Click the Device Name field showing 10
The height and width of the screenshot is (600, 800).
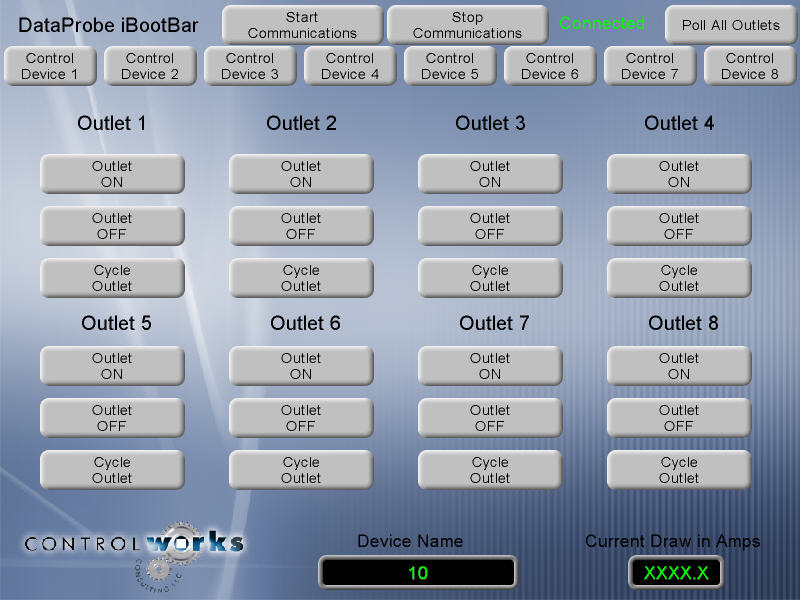(x=417, y=572)
